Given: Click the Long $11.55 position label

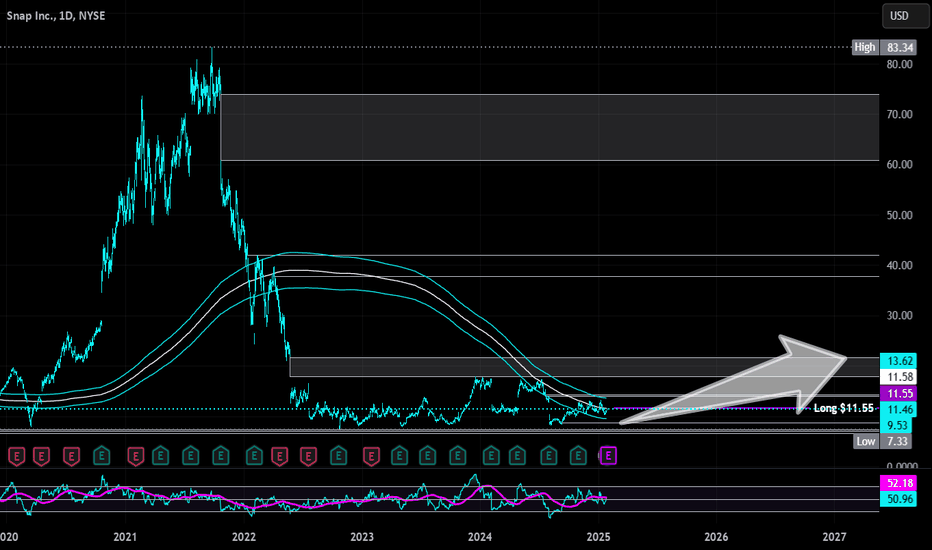Looking at the screenshot, I should [843, 408].
